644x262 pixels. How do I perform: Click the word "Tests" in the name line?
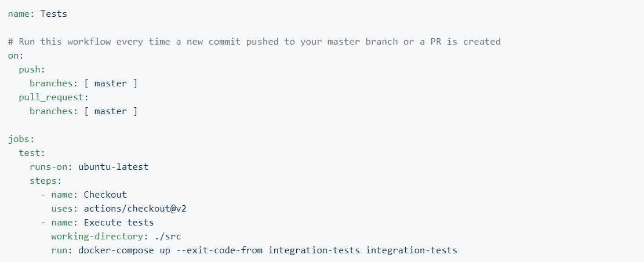click(53, 13)
